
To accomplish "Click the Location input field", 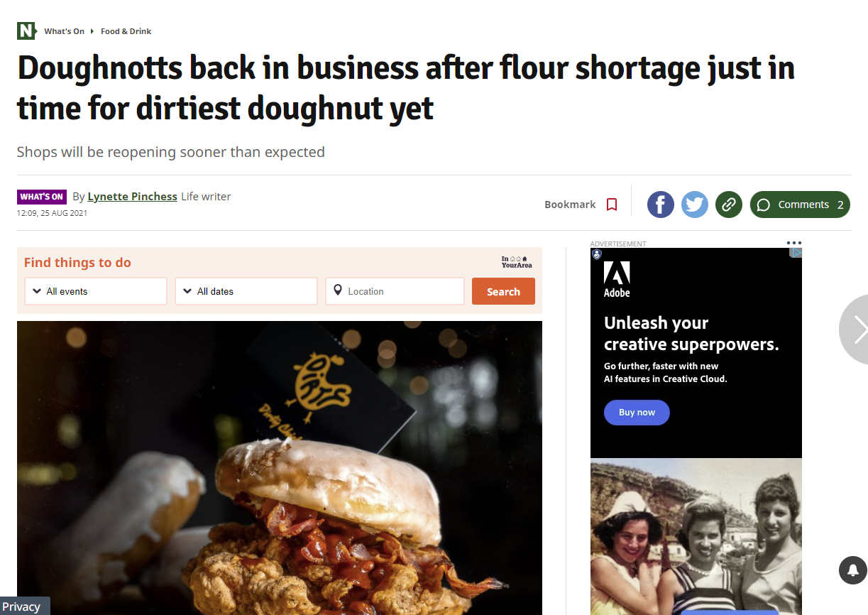I will point(395,291).
